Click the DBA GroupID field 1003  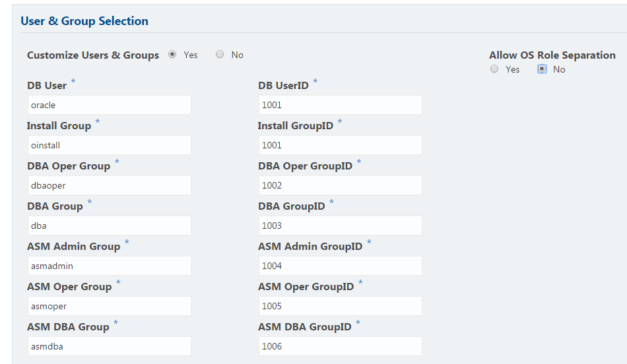[340, 226]
